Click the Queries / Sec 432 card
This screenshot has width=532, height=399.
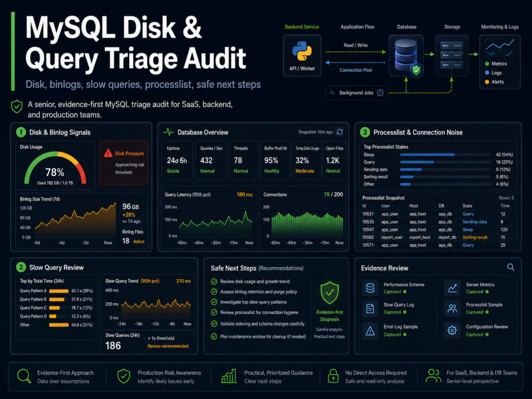click(211, 160)
